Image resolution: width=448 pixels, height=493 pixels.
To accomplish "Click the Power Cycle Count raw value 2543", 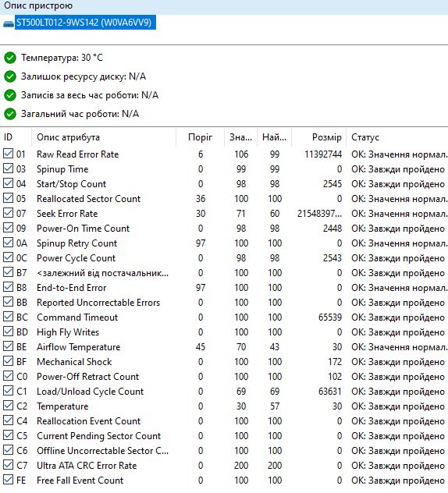I will tap(332, 258).
